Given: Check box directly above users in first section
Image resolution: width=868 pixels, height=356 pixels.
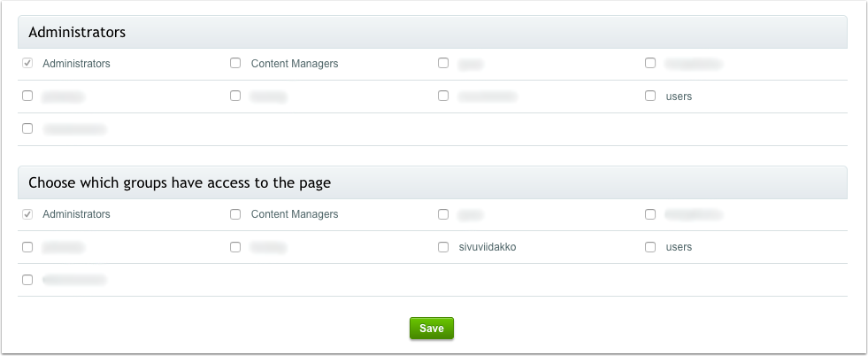Looking at the screenshot, I should point(650,63).
